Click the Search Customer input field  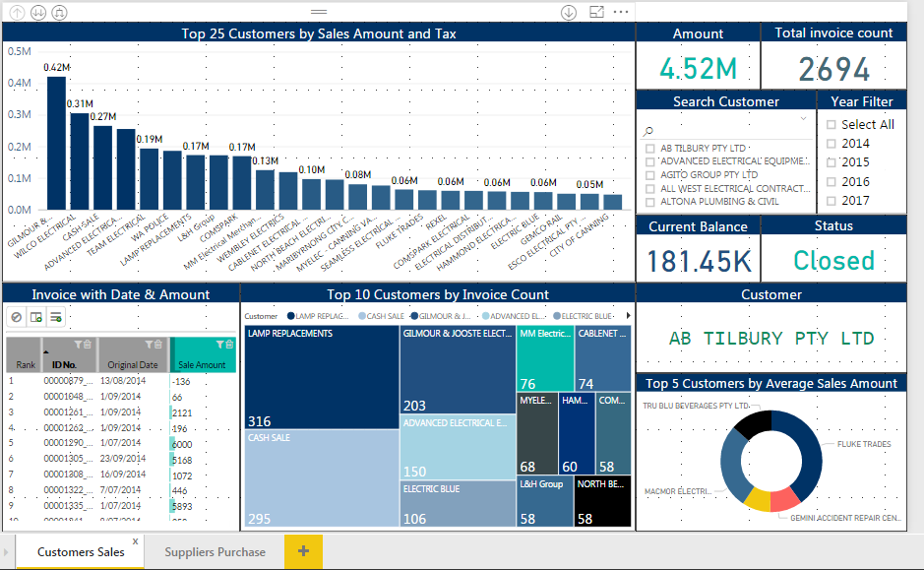tap(726, 131)
